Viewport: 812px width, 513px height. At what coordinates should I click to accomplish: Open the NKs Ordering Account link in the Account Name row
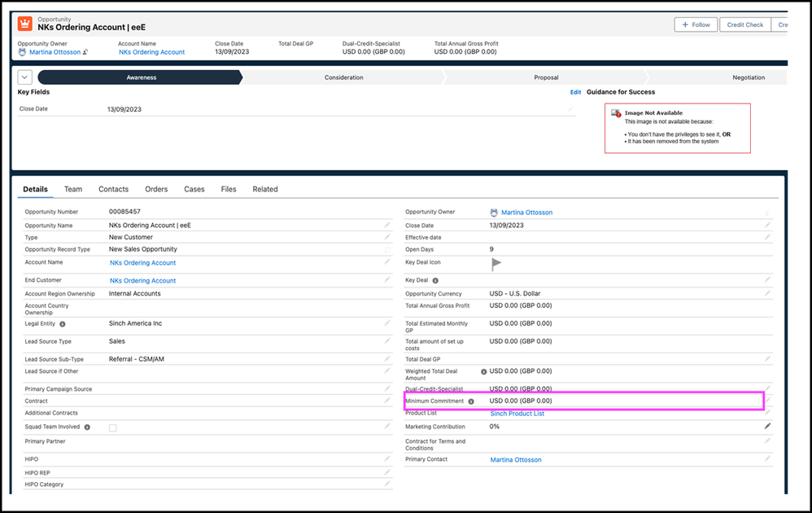[x=143, y=263]
